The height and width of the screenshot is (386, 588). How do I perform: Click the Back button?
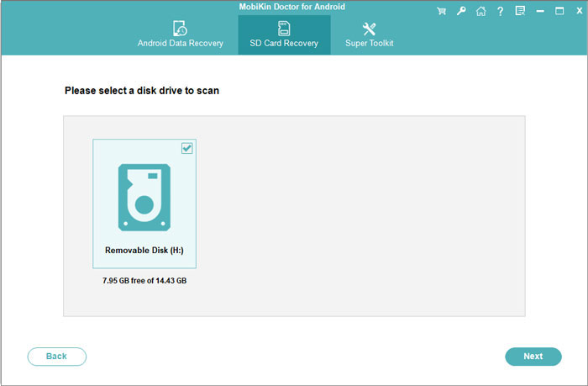tap(56, 357)
